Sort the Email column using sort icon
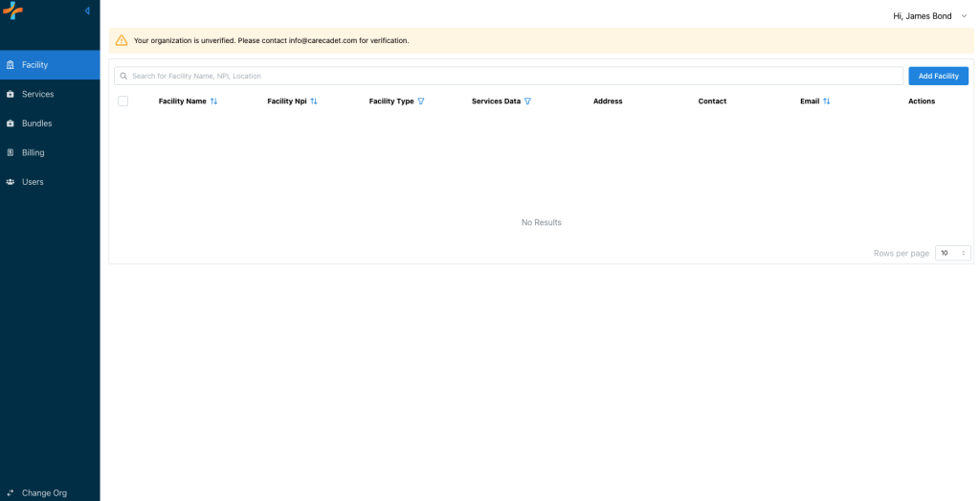Viewport: 980px width, 501px height. (x=826, y=101)
